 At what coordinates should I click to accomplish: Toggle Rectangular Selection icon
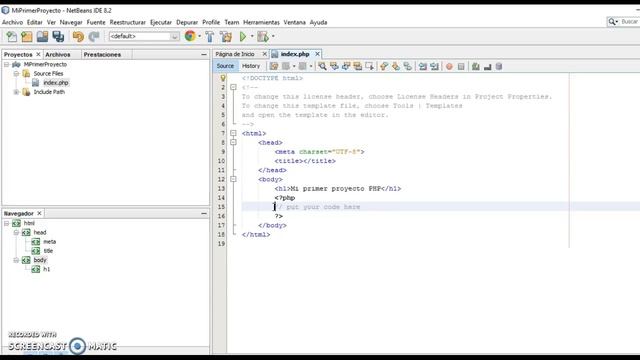tap(370, 66)
